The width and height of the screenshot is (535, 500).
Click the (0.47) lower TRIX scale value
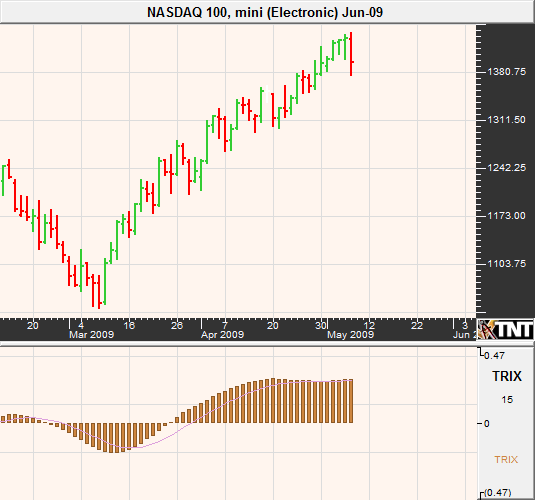(497, 493)
